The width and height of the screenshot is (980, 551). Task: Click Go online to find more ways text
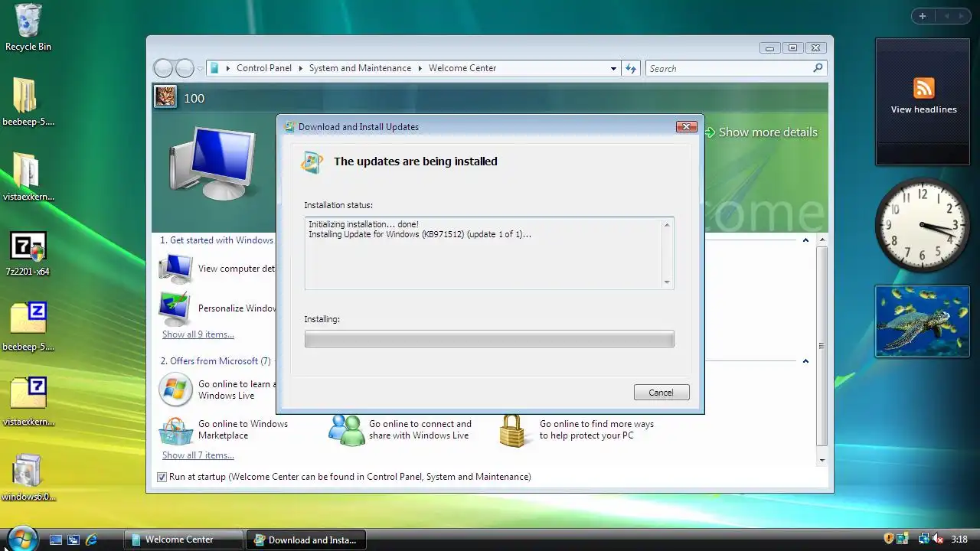(596, 429)
